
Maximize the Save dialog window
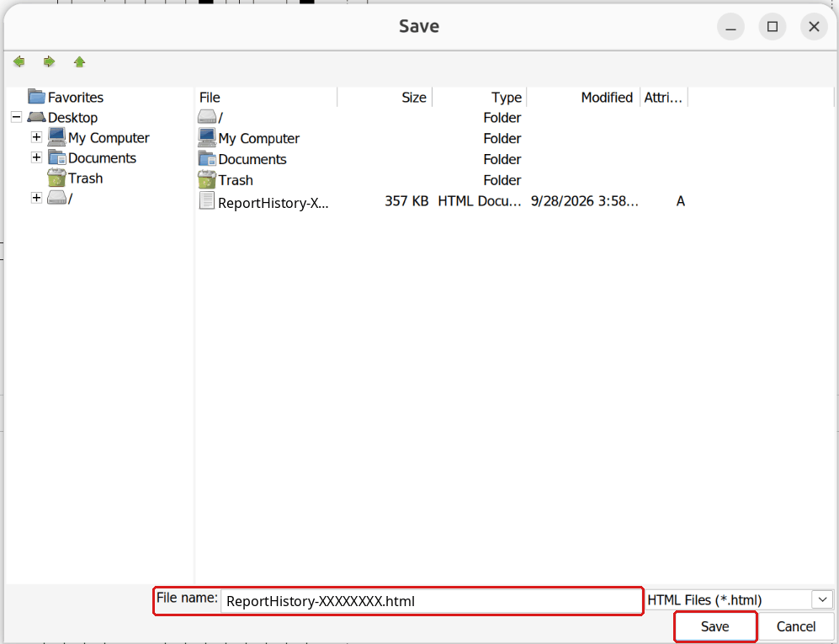(773, 26)
